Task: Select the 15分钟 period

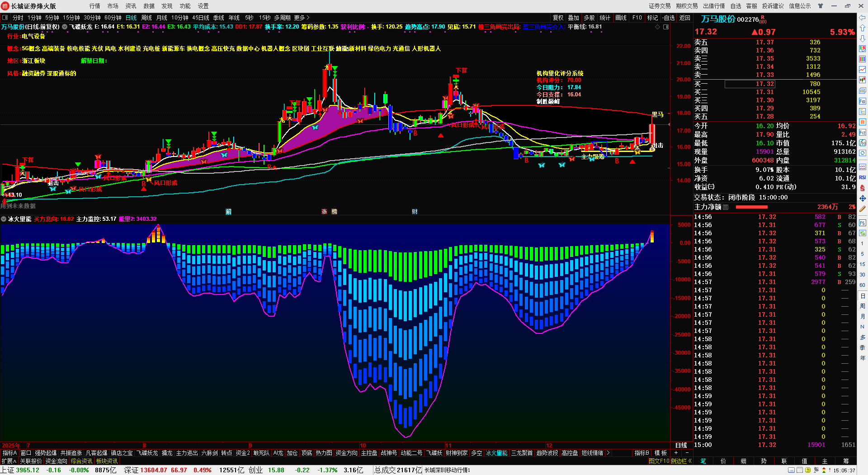Action: tap(71, 18)
